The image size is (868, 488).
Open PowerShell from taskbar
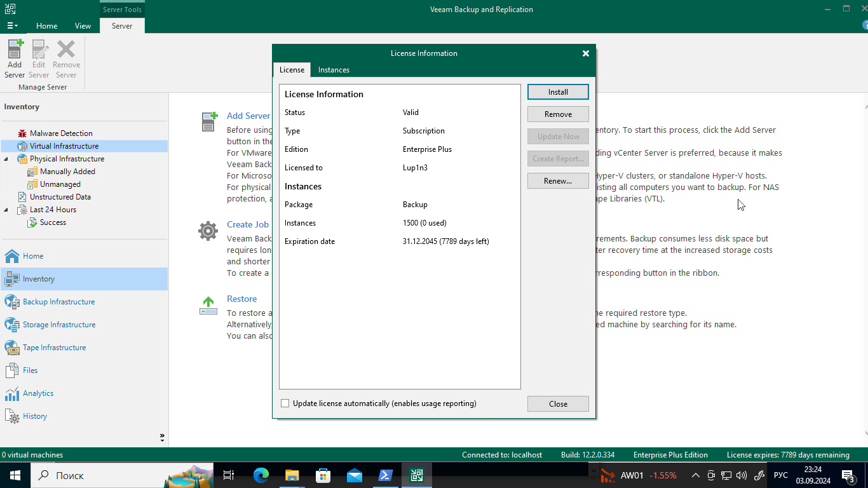point(386,475)
